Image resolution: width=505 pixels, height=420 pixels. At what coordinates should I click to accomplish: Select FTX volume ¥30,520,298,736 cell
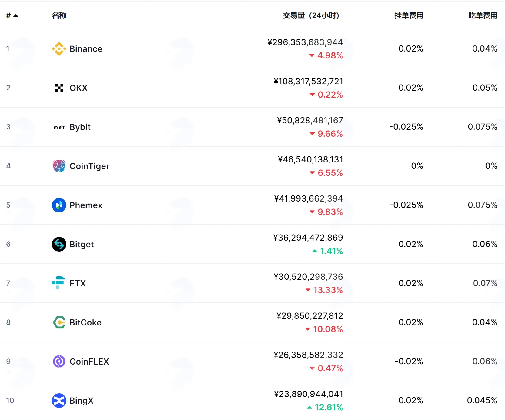coord(308,277)
